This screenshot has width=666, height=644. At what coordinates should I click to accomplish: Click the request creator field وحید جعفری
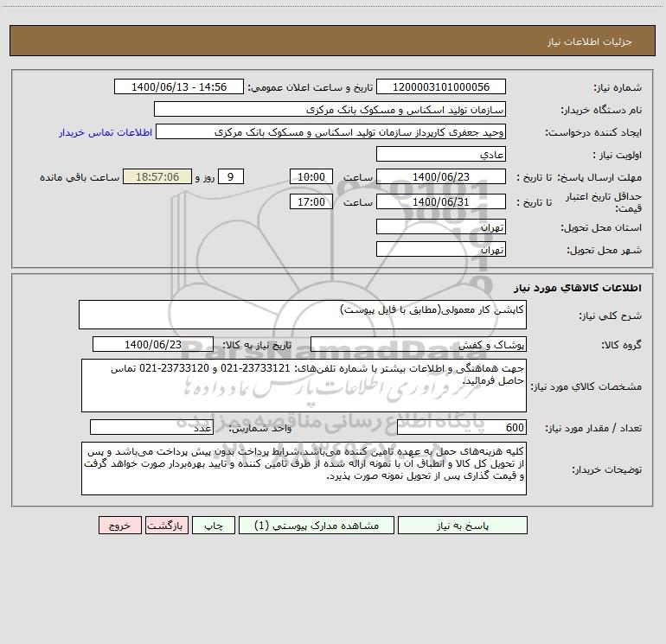[x=331, y=132]
